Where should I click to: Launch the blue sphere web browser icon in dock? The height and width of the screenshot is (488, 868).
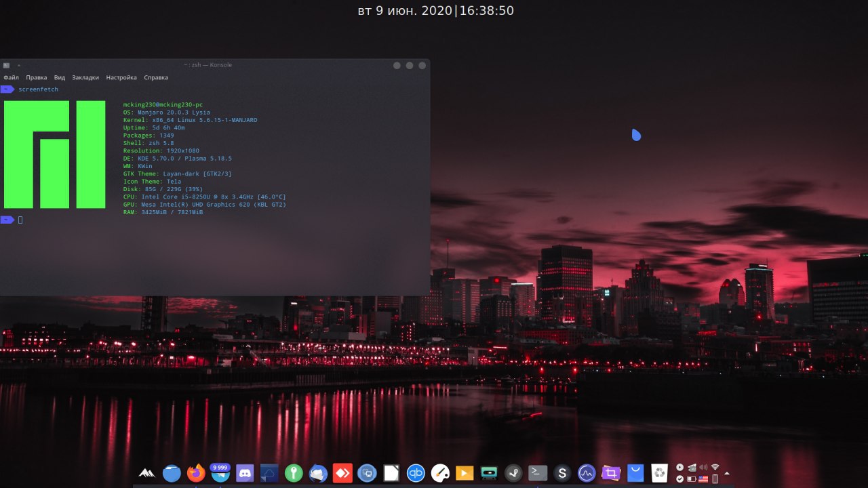coord(172,472)
